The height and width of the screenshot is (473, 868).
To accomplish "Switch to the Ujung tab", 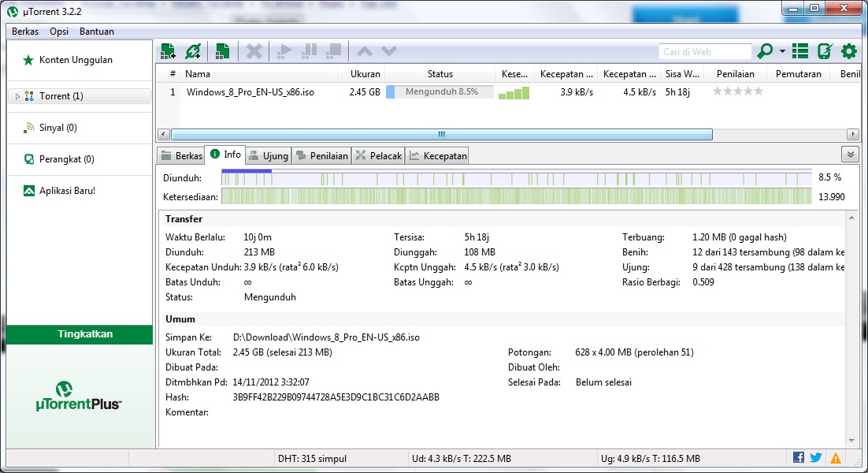I will 269,156.
